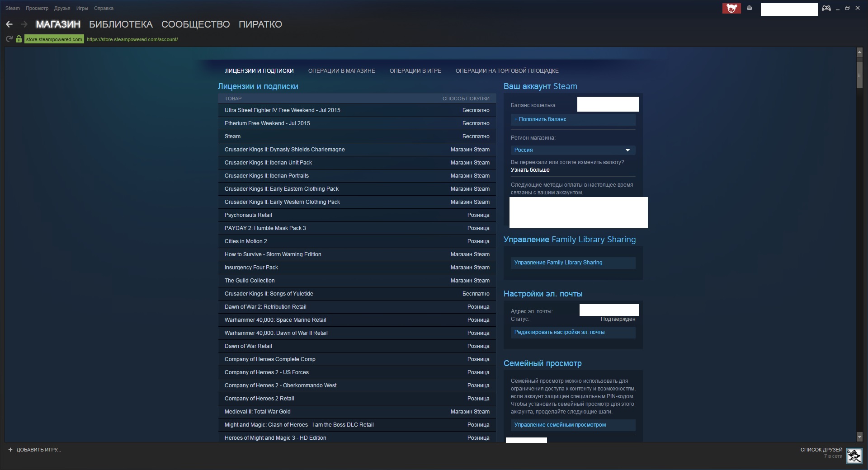868x470 pixels.
Task: Select Crusader Kings II: Iberian Unit Pack row
Action: 357,163
